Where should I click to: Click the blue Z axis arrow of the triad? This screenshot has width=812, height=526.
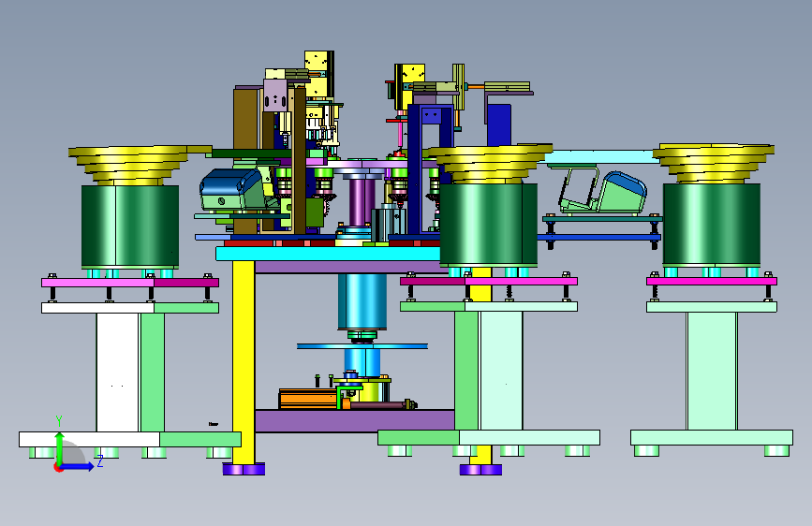[x=78, y=466]
